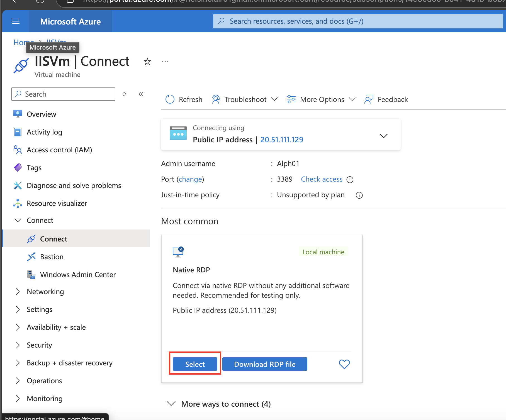506x420 pixels.
Task: Click the Overview monitor icon in sidebar
Action: tap(18, 114)
